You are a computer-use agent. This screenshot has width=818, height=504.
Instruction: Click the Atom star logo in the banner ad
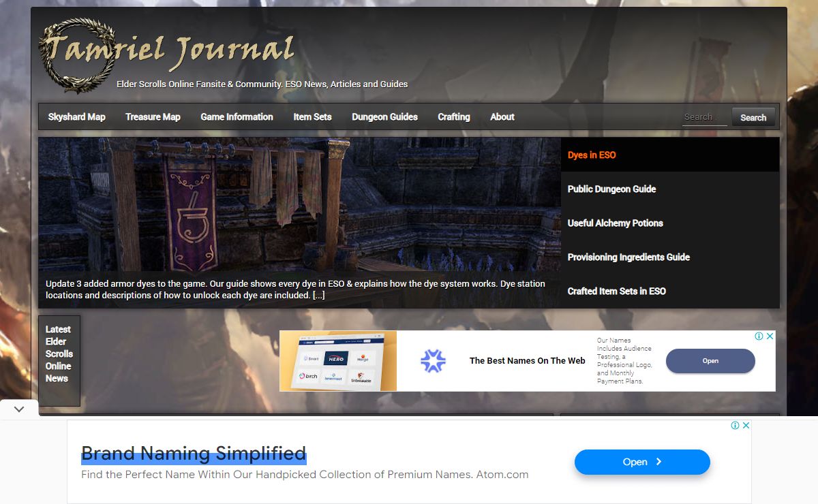433,361
